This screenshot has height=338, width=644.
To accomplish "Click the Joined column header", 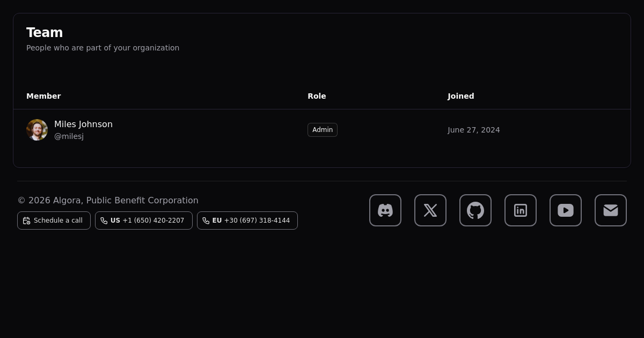I will pyautogui.click(x=460, y=96).
